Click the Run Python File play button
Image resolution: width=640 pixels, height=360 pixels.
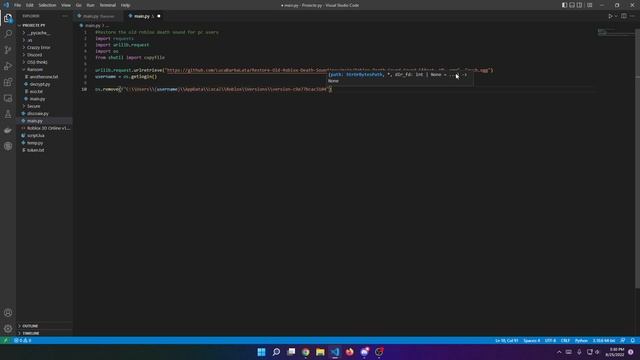pos(610,16)
